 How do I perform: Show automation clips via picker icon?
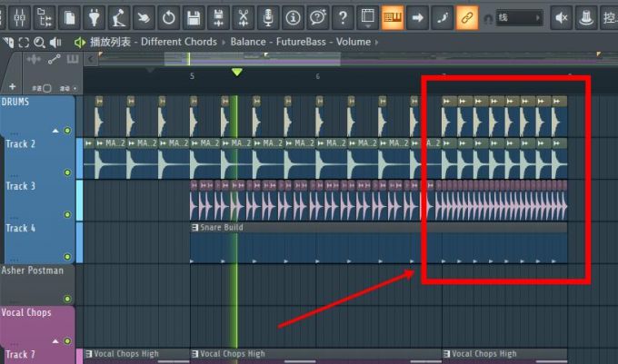tap(54, 59)
